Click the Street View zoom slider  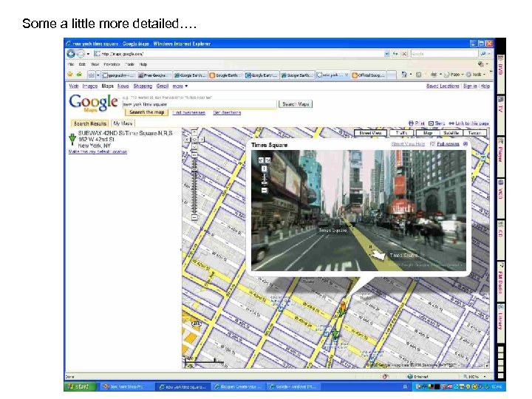[265, 179]
